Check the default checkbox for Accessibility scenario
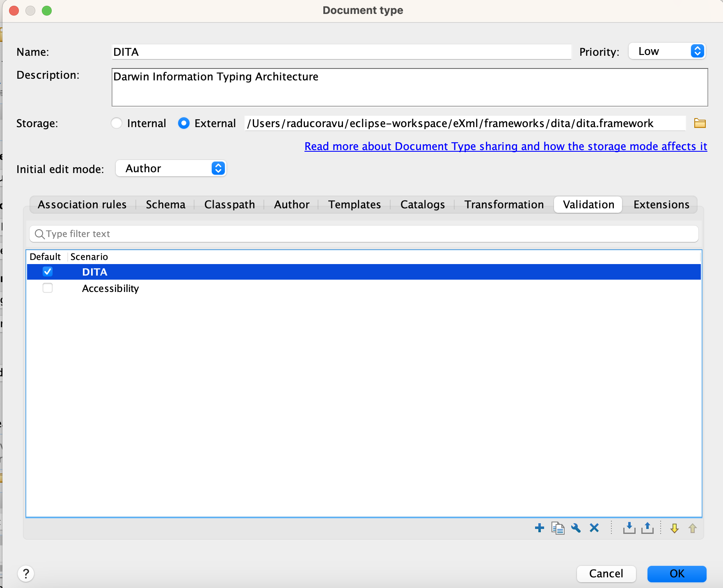This screenshot has height=588, width=723. tap(48, 288)
